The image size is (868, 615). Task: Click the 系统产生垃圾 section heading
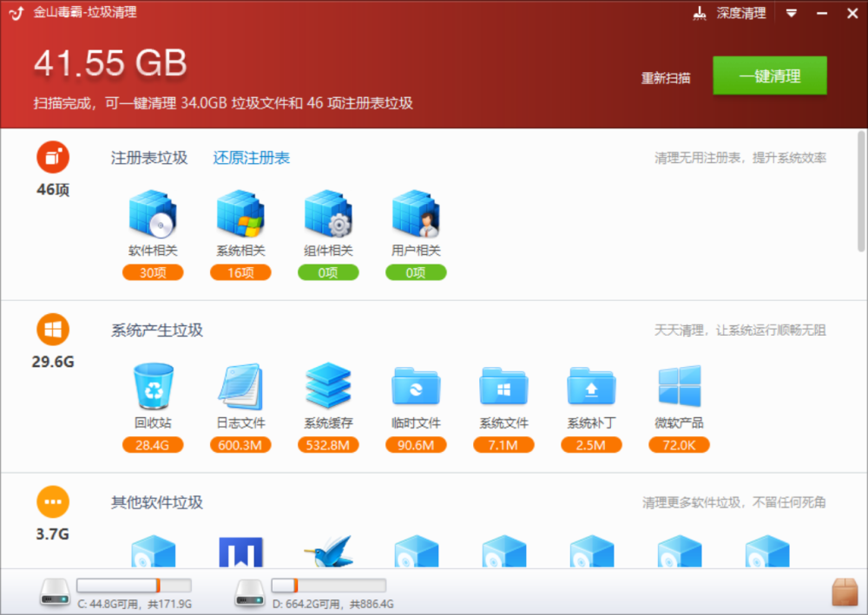(157, 330)
